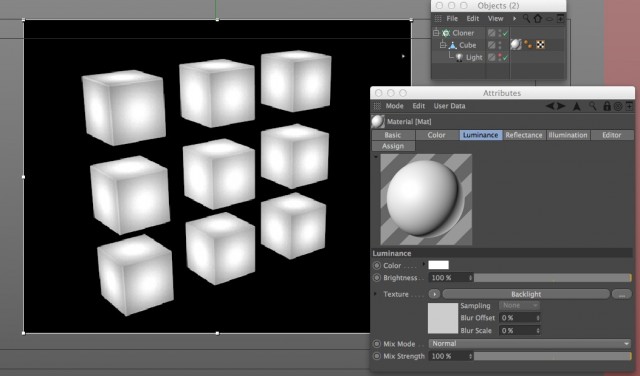Toggle the Light visibility dots
The height and width of the screenshot is (376, 640).
pos(500,57)
